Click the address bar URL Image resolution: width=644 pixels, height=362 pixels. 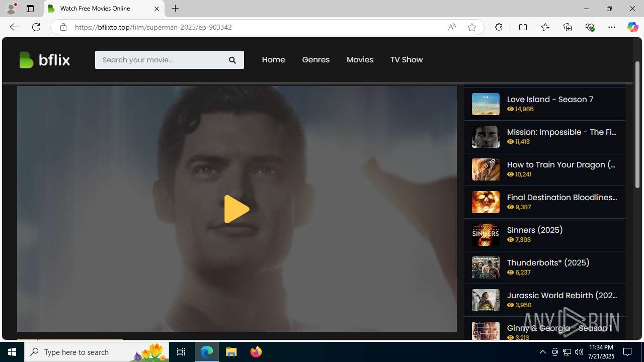pyautogui.click(x=153, y=27)
